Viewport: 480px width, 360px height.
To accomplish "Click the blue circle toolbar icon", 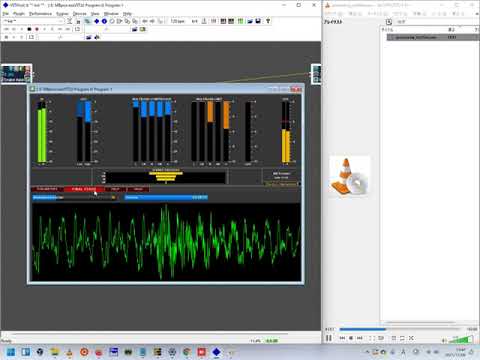I will pos(104,21).
